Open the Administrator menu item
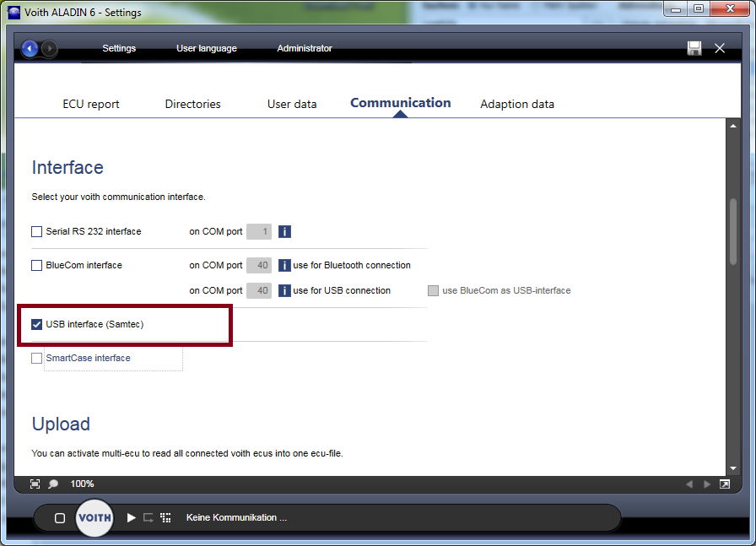756x546 pixels. pyautogui.click(x=305, y=48)
